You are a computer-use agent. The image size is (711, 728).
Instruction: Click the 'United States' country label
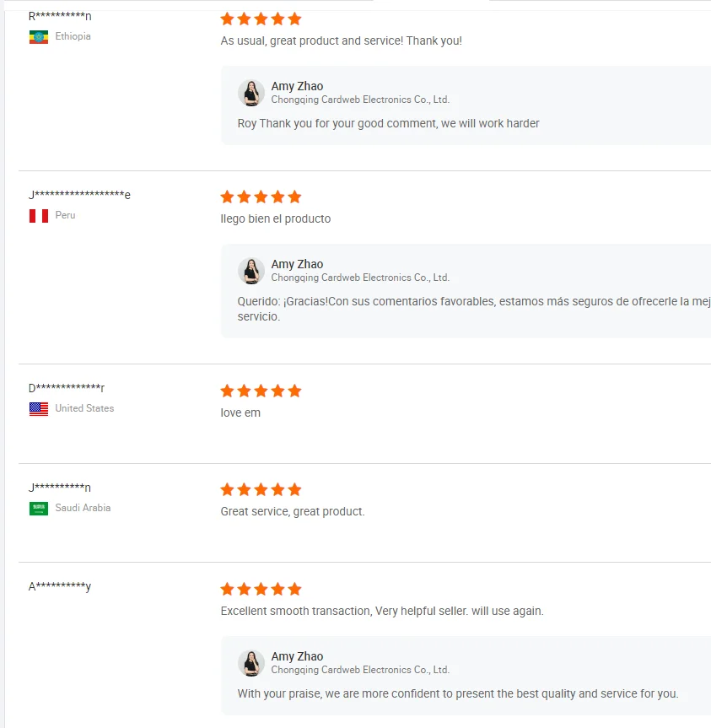coord(84,408)
